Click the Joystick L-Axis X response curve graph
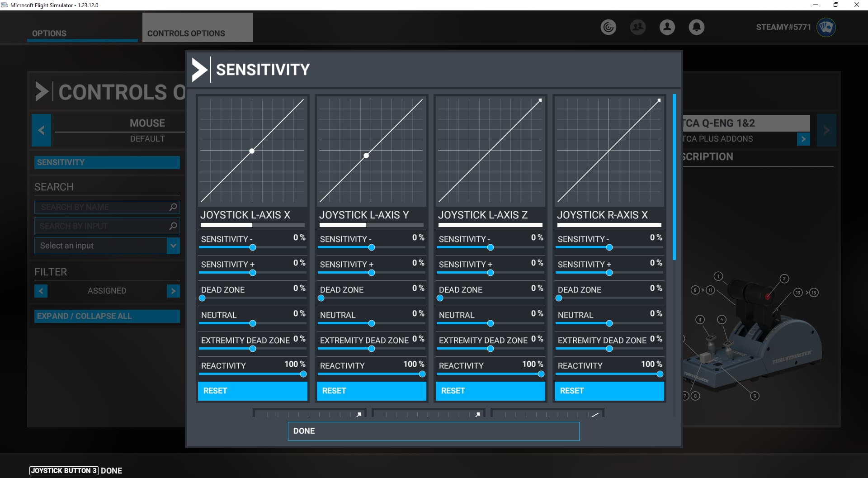The image size is (868, 478). pos(253,151)
